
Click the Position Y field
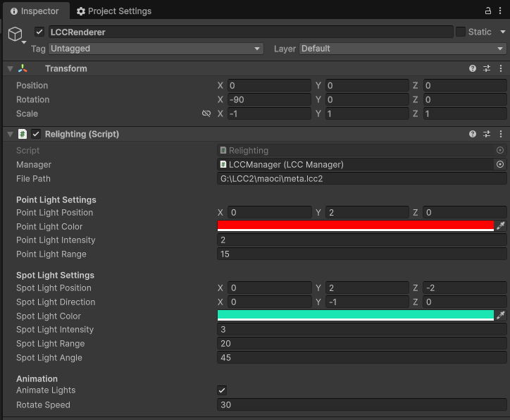pos(367,85)
